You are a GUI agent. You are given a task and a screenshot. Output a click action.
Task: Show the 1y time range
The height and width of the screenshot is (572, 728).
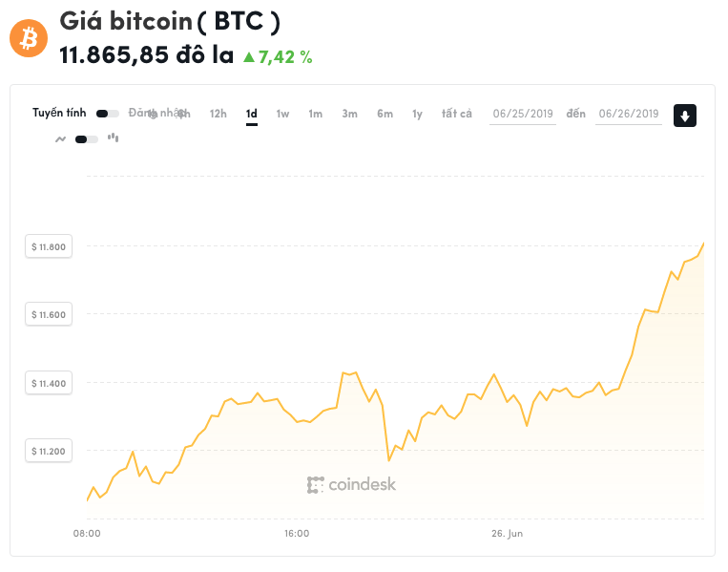[x=417, y=114]
